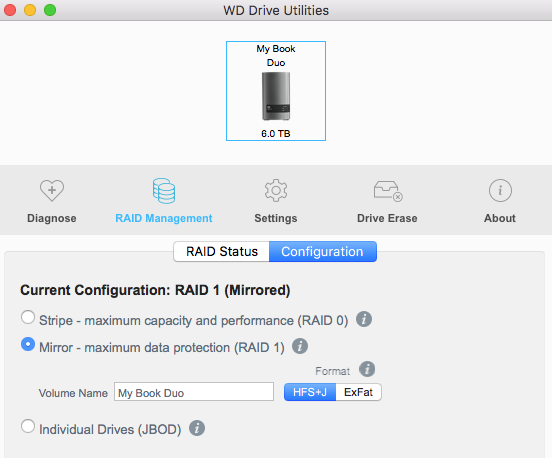Select the RAID Management database icon
Viewport: 552px width, 458px height.
(x=164, y=190)
